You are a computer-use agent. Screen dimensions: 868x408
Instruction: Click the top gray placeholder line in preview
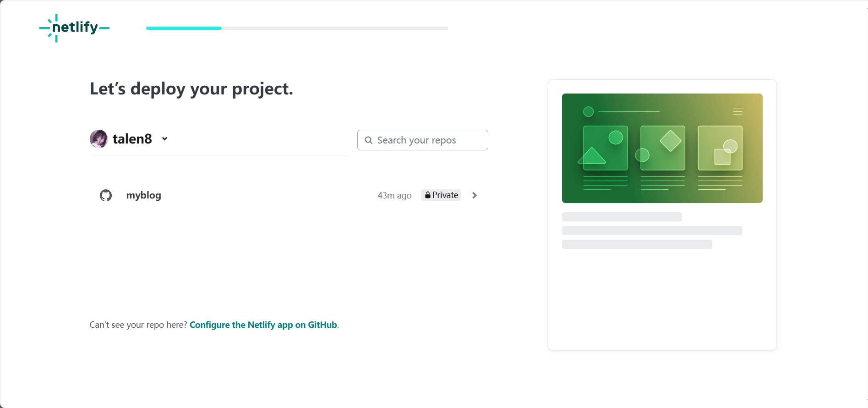(622, 217)
